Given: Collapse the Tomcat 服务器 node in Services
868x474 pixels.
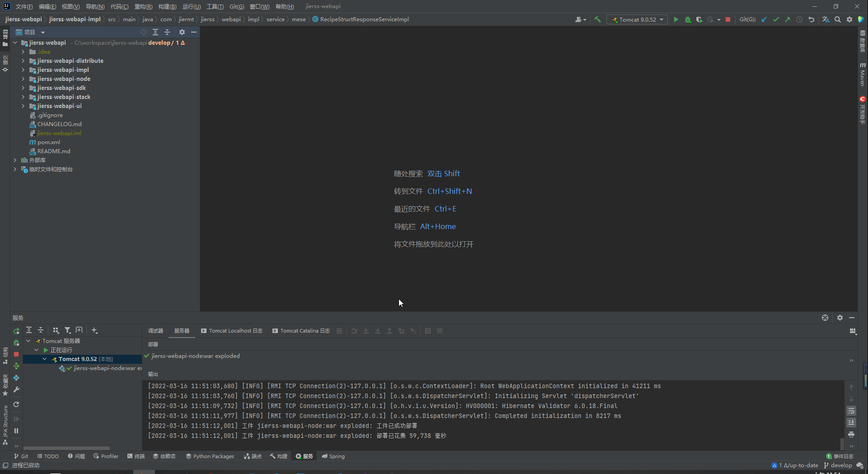Looking at the screenshot, I should (x=28, y=341).
